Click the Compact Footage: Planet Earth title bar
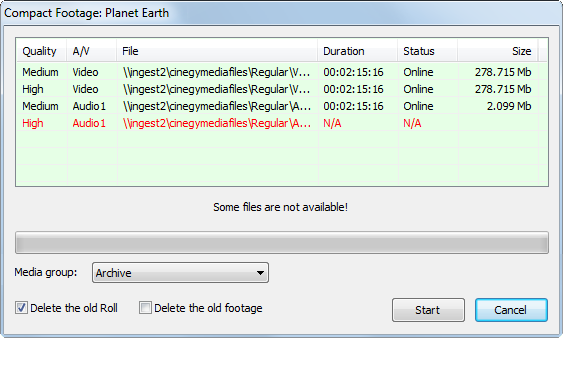Screen dimensions: 563x369 282,13
